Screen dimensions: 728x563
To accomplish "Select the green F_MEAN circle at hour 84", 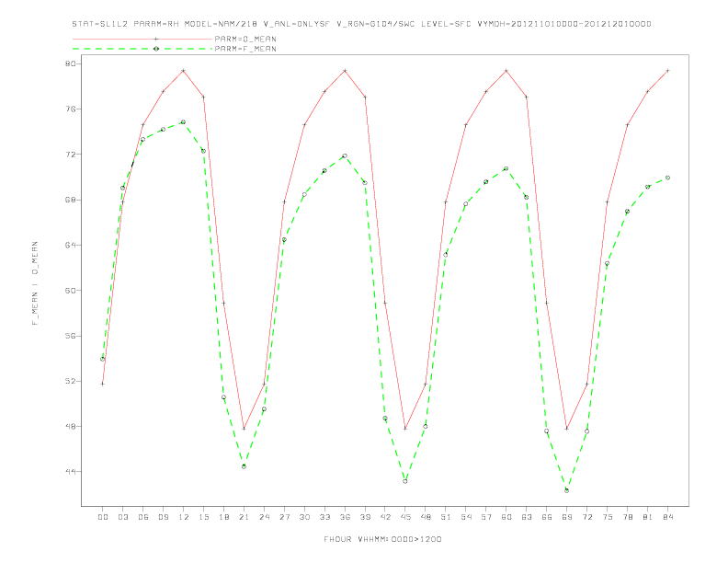I will click(x=667, y=178).
